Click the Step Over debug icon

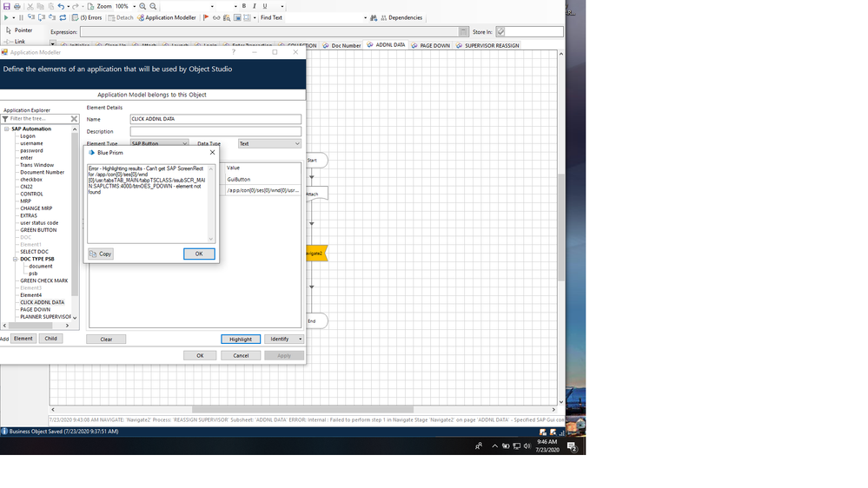pyautogui.click(x=42, y=17)
